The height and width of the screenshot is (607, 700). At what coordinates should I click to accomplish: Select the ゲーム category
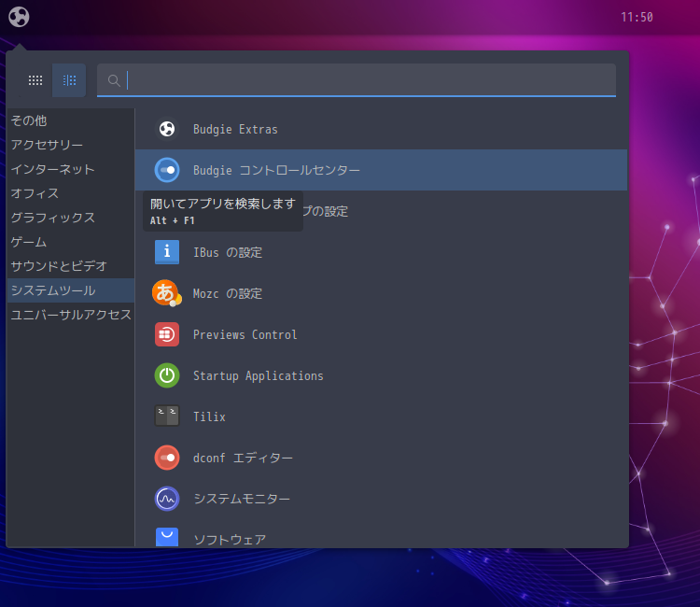71,242
